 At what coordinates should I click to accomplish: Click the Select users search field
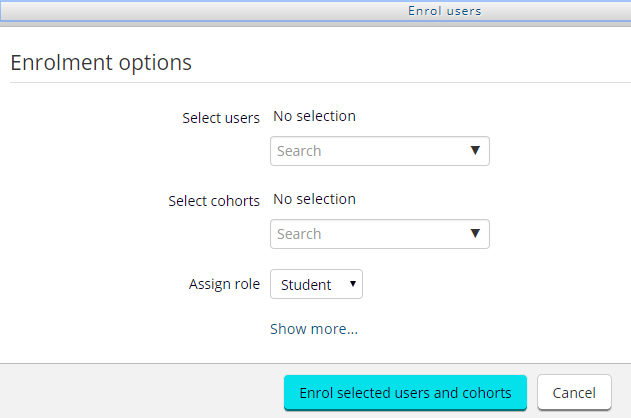click(370, 151)
